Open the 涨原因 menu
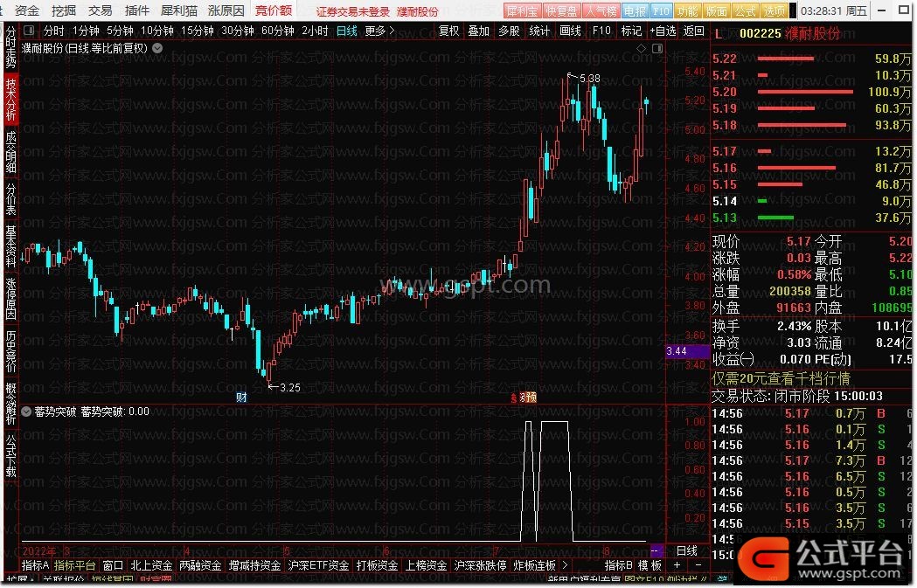 pyautogui.click(x=226, y=10)
